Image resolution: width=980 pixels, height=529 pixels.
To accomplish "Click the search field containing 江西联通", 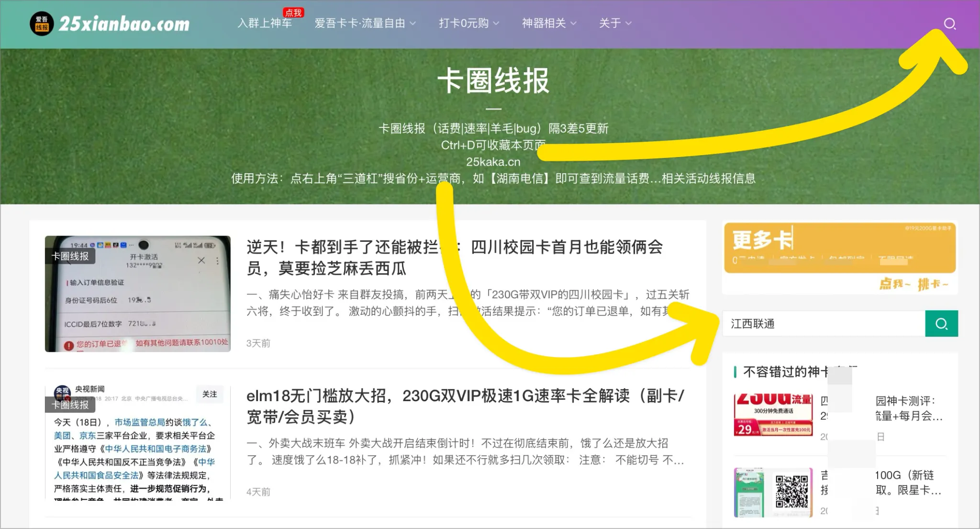I will [824, 324].
